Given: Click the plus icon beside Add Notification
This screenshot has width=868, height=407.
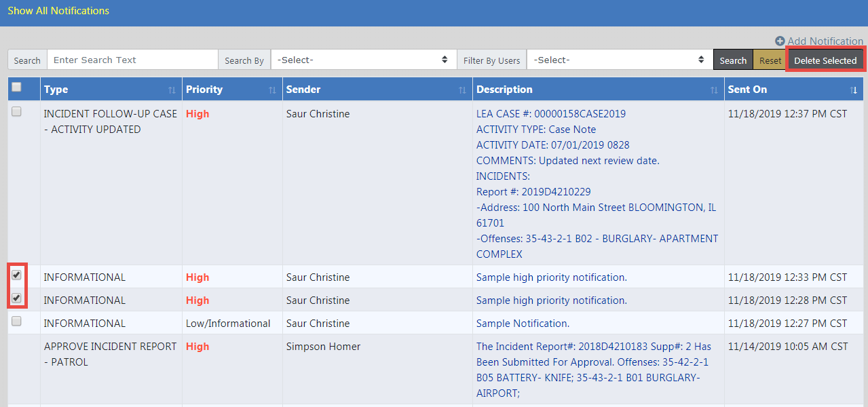Looking at the screenshot, I should click(780, 41).
